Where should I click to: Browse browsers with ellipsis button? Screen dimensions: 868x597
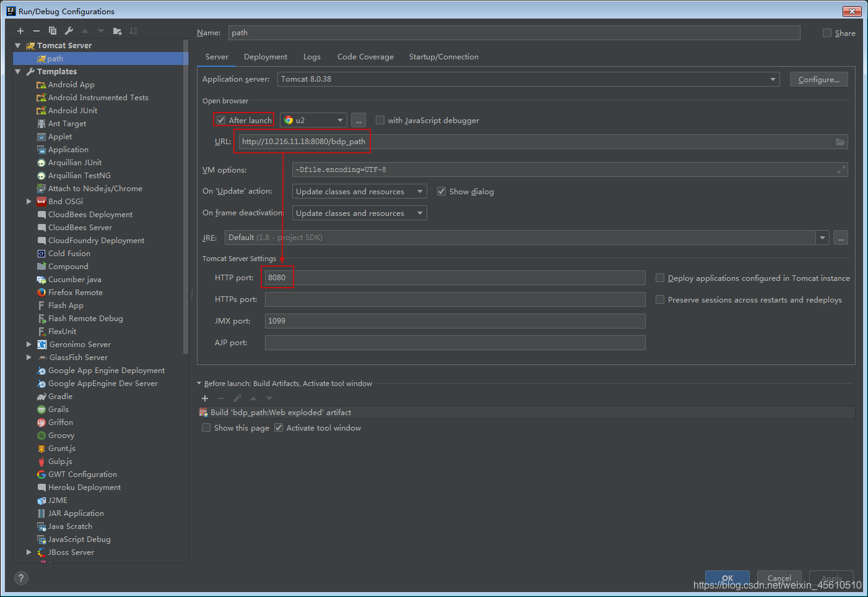tap(358, 120)
